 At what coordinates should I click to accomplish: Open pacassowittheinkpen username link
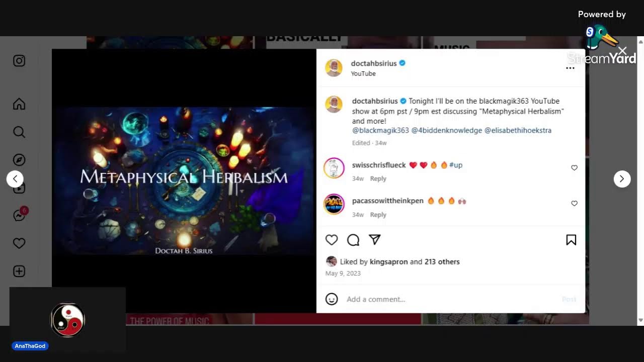(x=388, y=201)
